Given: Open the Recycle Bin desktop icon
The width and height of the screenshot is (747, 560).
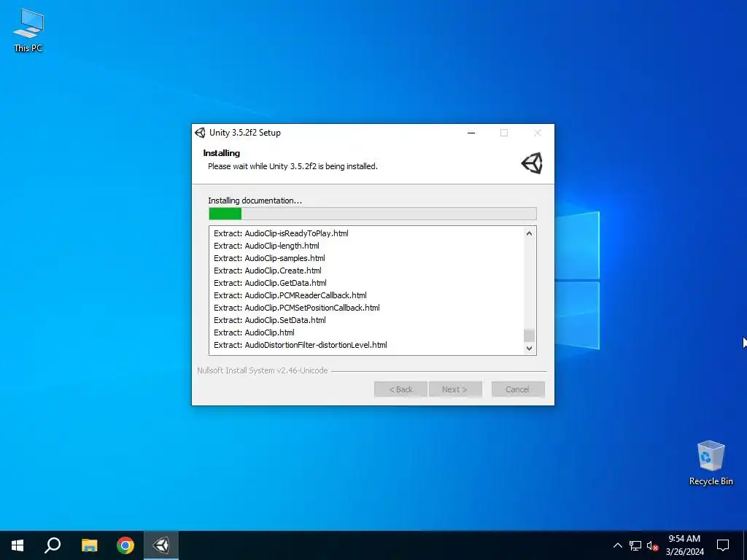Looking at the screenshot, I should point(711,463).
